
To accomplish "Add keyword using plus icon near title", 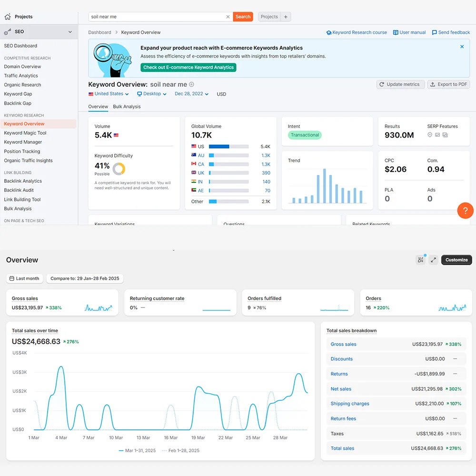I will [x=192, y=85].
